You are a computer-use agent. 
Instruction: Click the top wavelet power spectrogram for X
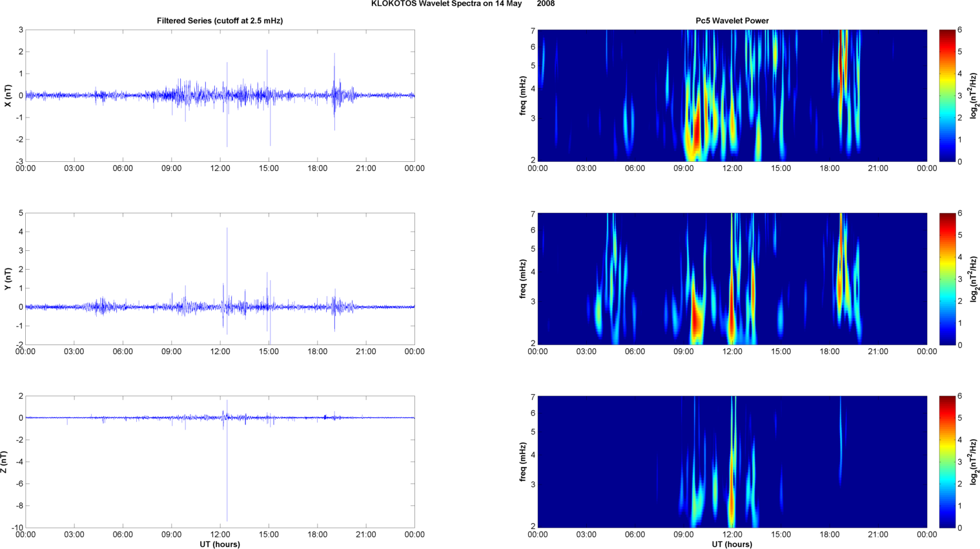click(732, 95)
